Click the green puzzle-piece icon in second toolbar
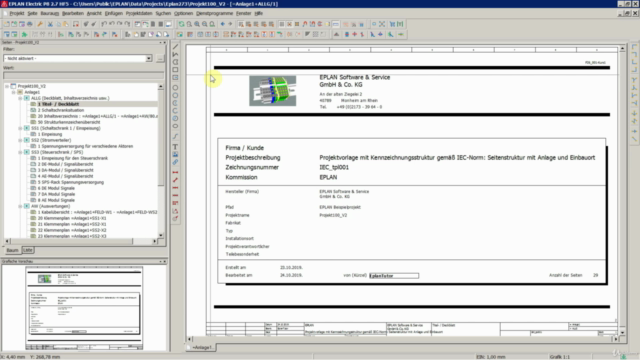The height and width of the screenshot is (360, 640). (24, 35)
